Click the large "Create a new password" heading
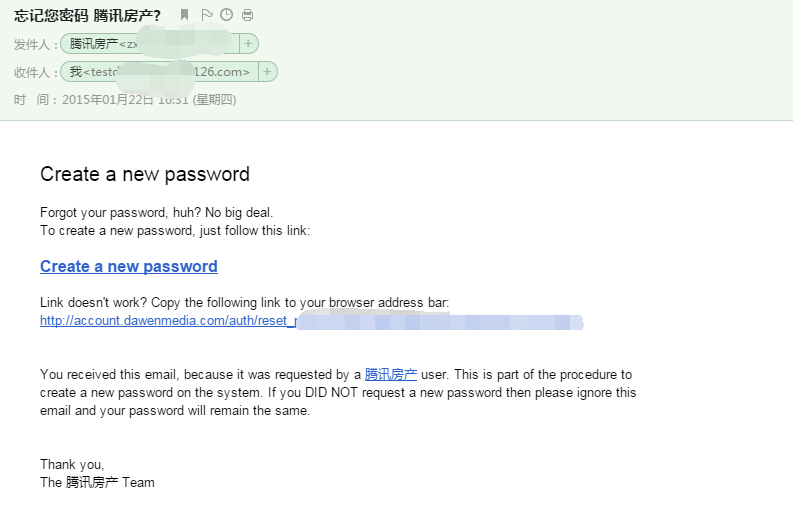793x509 pixels. pos(145,174)
